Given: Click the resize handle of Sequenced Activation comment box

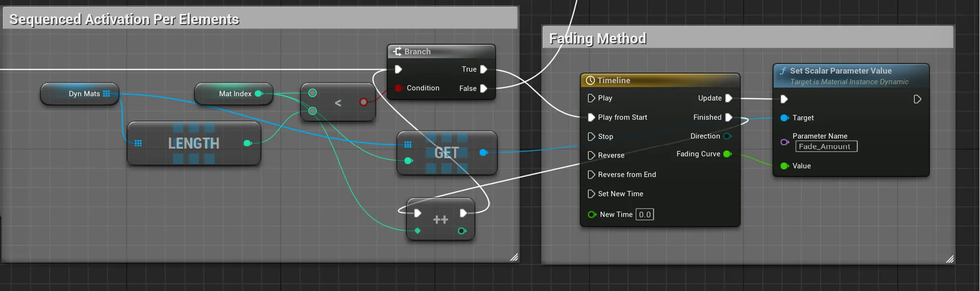Looking at the screenshot, I should [x=514, y=257].
